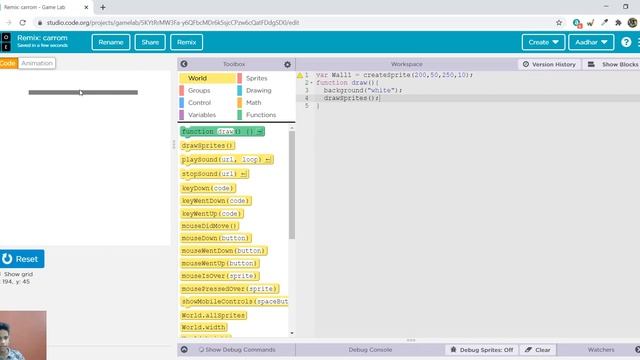Pick the World.width block
Screen dimensions: 640x360
point(204,327)
